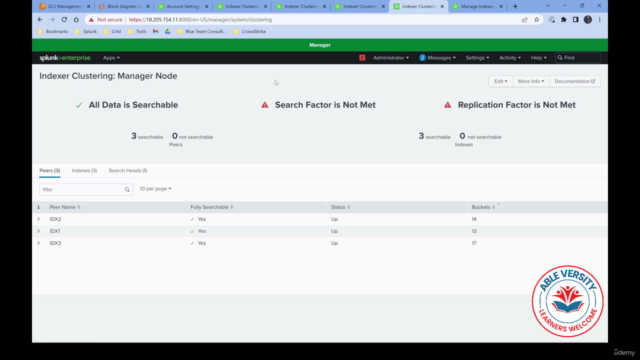Viewport: 640px width, 360px height.
Task: Expand the IDX3 peer row
Action: click(38, 243)
